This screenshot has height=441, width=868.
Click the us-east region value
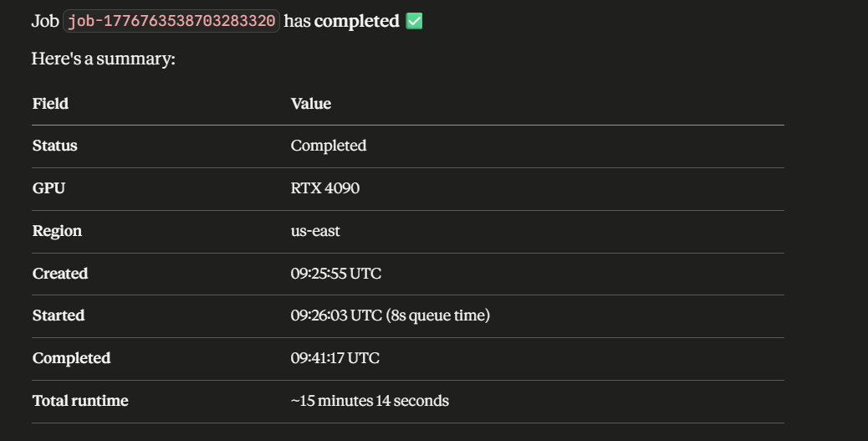[315, 231]
